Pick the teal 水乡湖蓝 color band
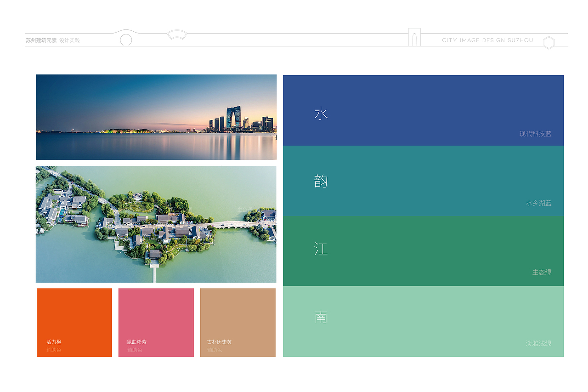The image size is (588, 392). [x=423, y=181]
